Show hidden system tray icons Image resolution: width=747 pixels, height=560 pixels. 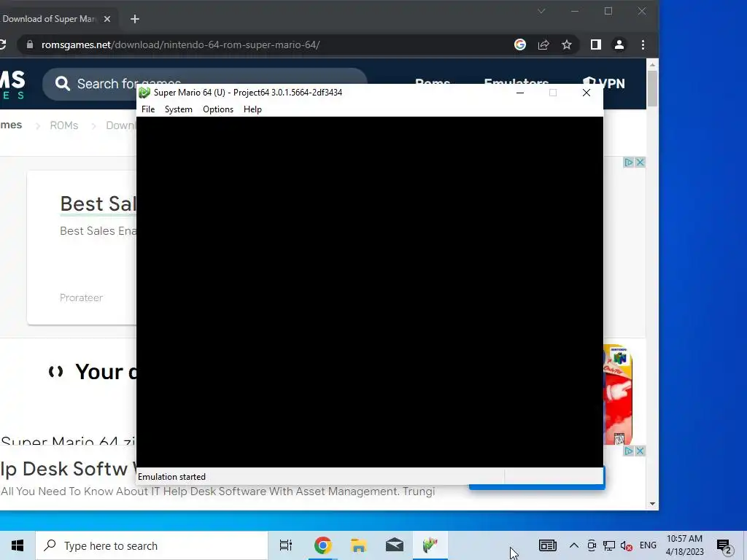click(x=574, y=545)
